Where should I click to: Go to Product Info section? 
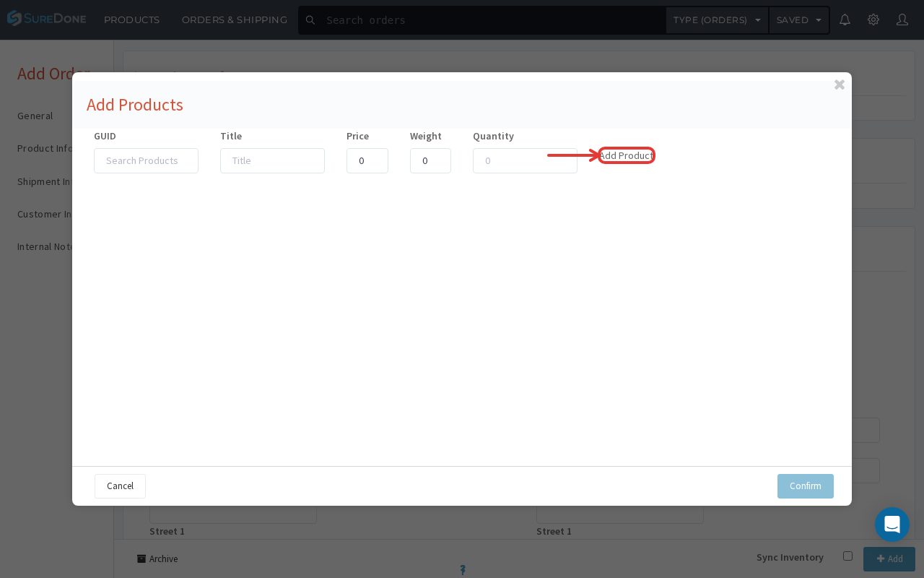pyautogui.click(x=45, y=148)
